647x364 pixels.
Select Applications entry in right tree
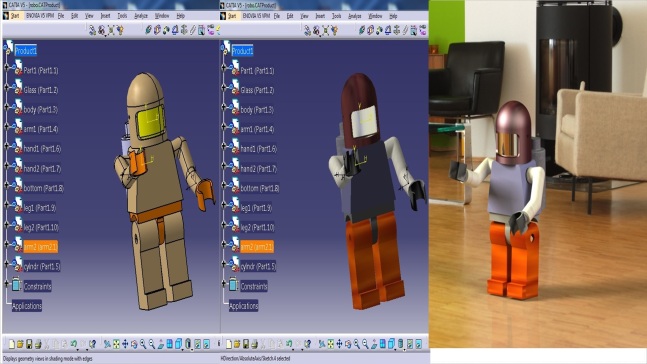tap(243, 306)
